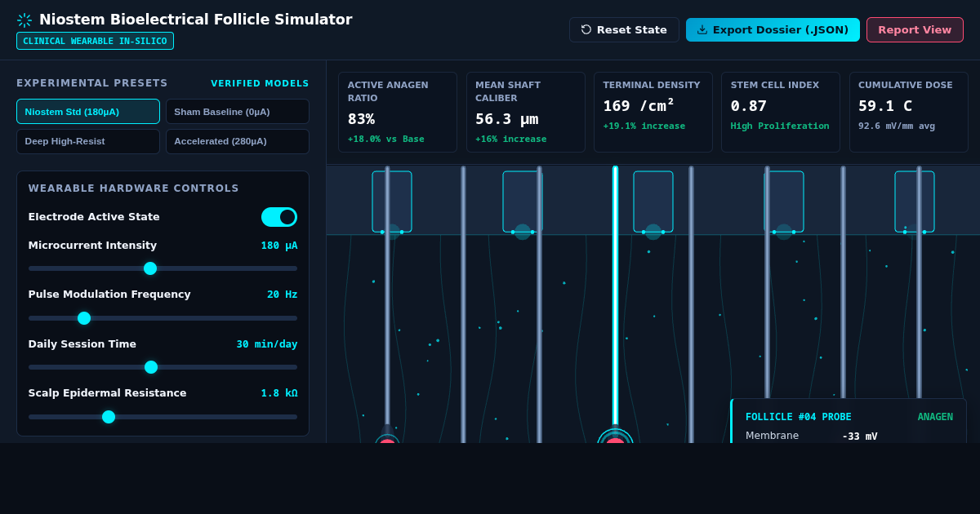Viewport: 980px width, 514px height.
Task: Export the dossier as JSON
Action: point(773,29)
